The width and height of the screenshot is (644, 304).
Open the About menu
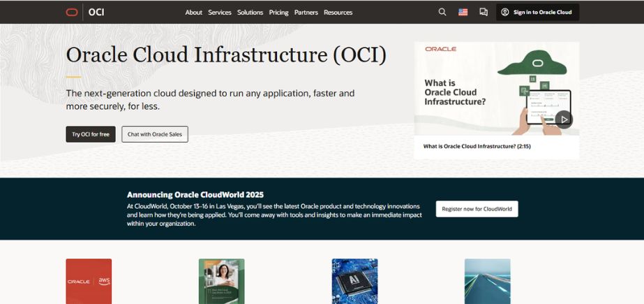point(193,13)
